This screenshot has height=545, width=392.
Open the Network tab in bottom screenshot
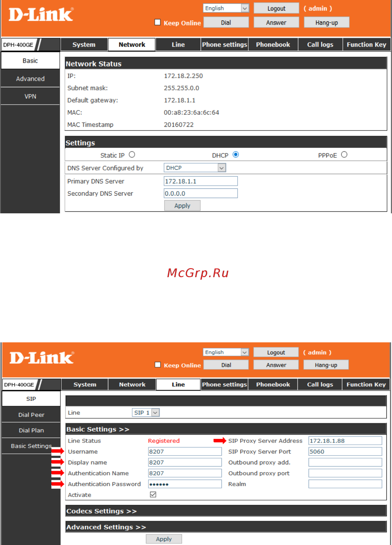coord(132,384)
